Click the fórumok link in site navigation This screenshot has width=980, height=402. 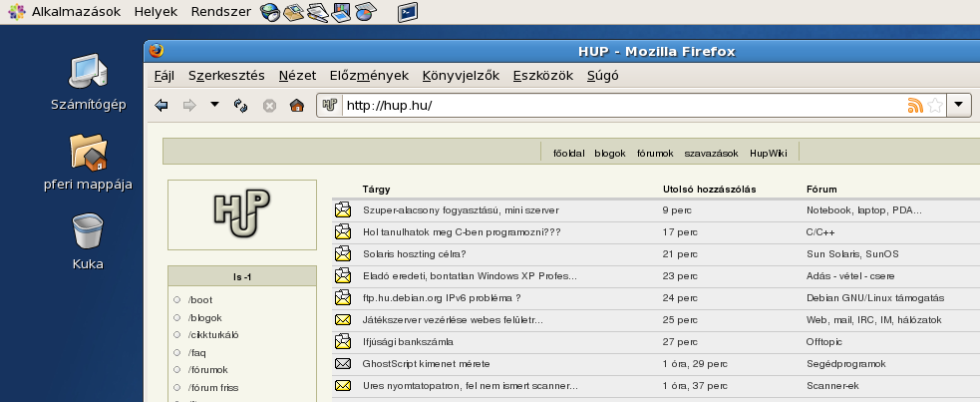[655, 153]
